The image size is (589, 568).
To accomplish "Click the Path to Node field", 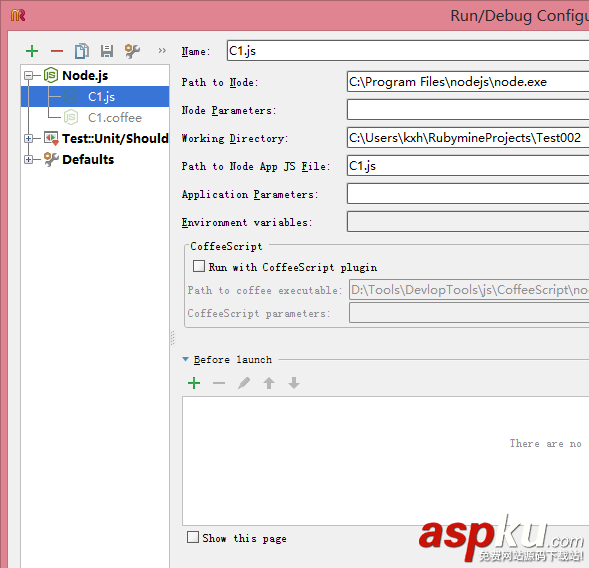I will tap(468, 82).
